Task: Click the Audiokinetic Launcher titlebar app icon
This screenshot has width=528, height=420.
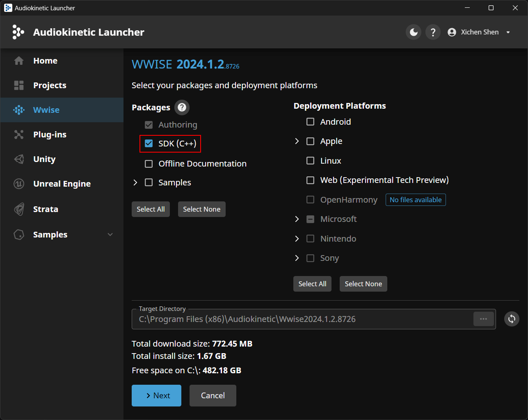Action: point(8,8)
